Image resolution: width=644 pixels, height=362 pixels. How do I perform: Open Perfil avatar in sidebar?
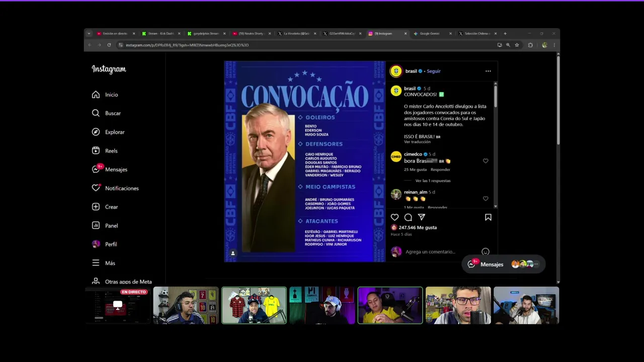point(96,244)
